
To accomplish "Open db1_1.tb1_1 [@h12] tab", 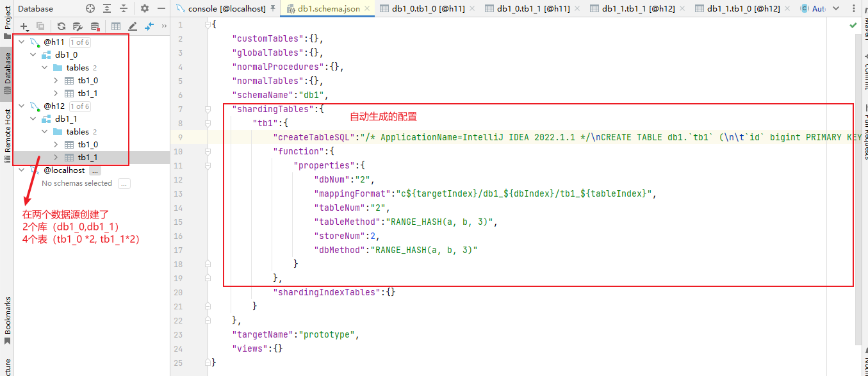I will (x=639, y=8).
